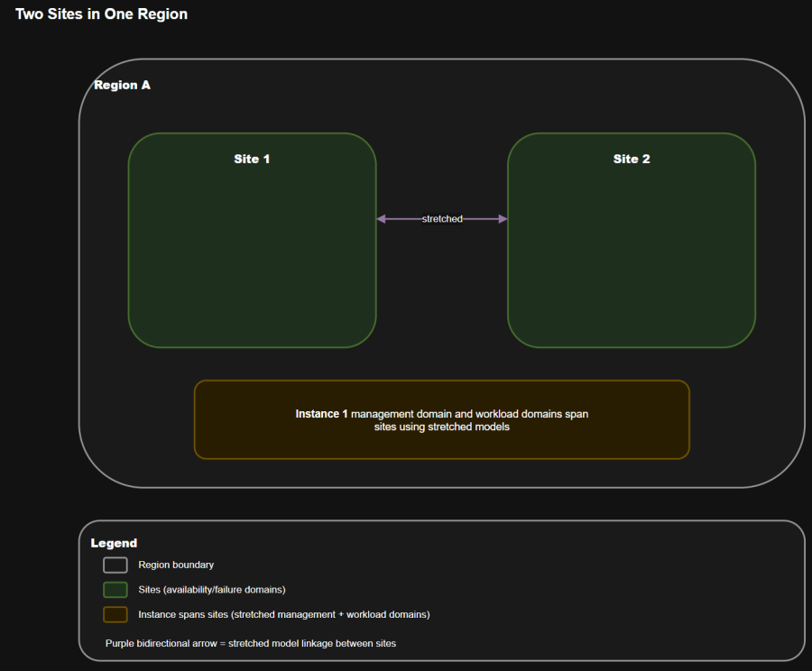Click the arrowhead pointing at Site 1

coord(382,219)
